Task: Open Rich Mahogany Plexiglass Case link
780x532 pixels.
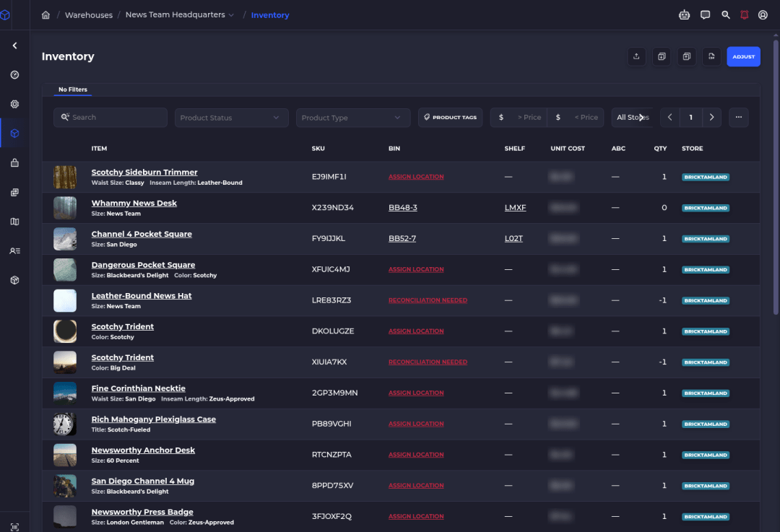Action: [153, 419]
